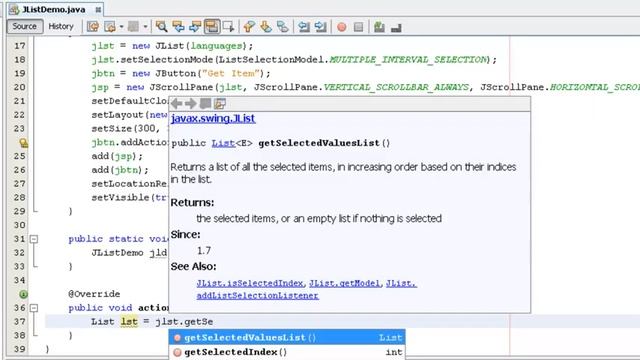Screen dimensions: 640x360
Task: Open source from Javadoc popup
Action: pyautogui.click(x=220, y=104)
